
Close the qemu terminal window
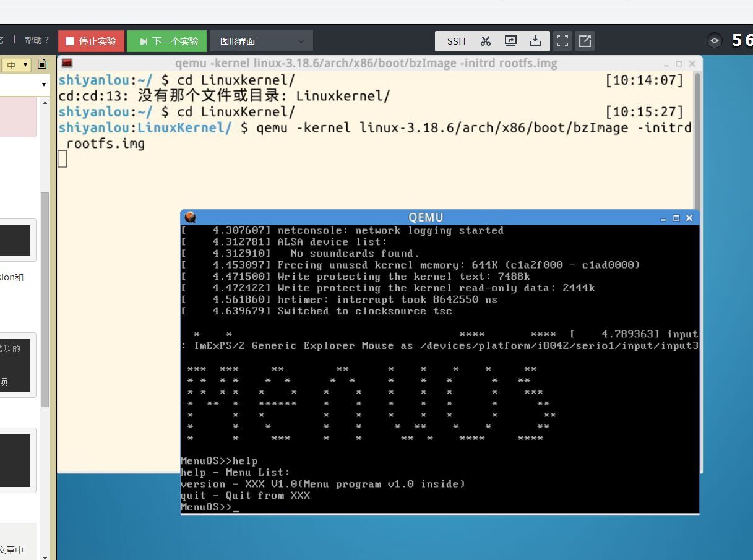[x=692, y=63]
